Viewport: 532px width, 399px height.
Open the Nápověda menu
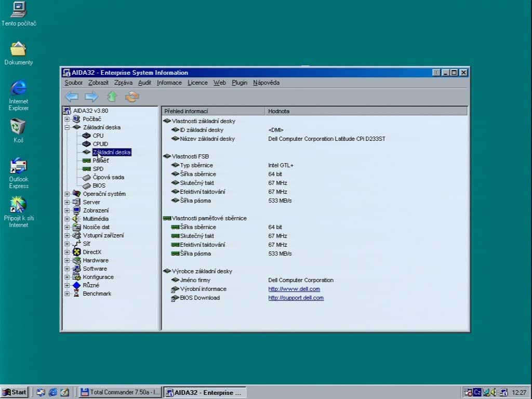267,83
